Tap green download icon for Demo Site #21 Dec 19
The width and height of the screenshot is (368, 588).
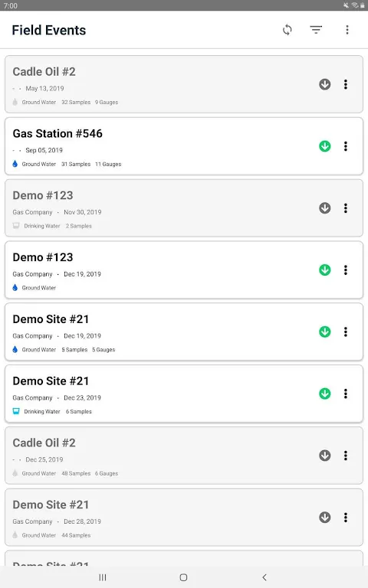tap(325, 332)
